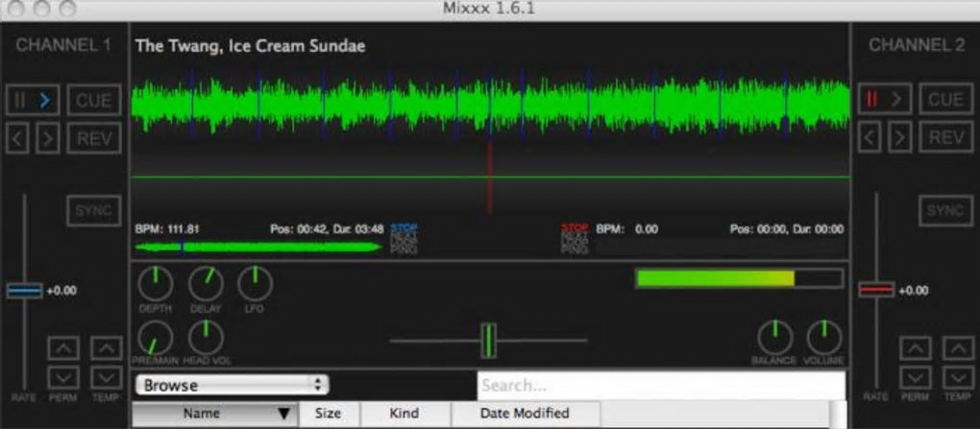Viewport: 980px width, 429px height.
Task: Sort the library by the Name column
Action: (x=215, y=414)
